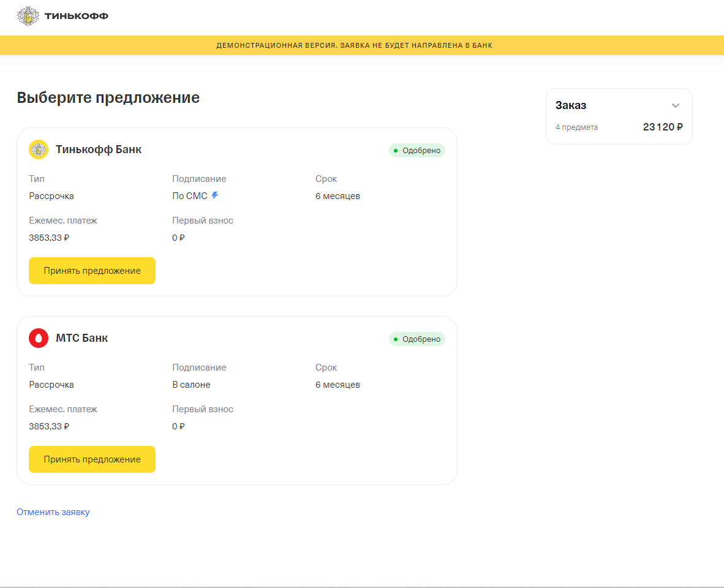Click the Выберите предложение page heading

[108, 97]
